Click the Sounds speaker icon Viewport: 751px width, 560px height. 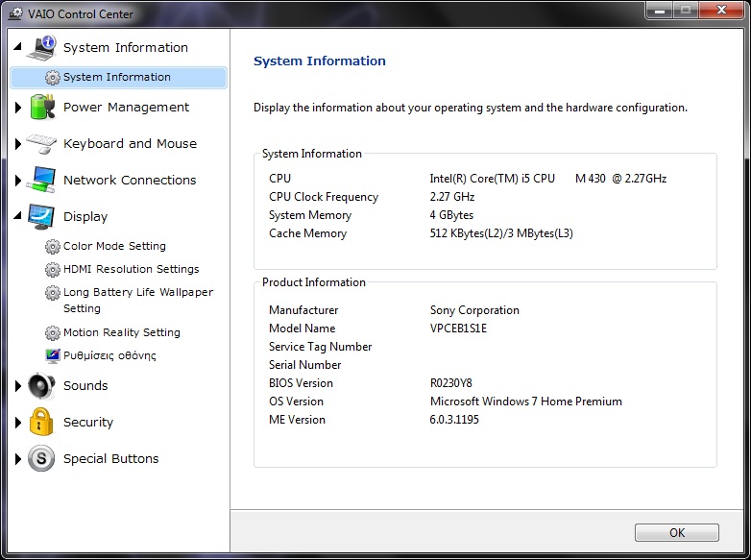pos(41,385)
